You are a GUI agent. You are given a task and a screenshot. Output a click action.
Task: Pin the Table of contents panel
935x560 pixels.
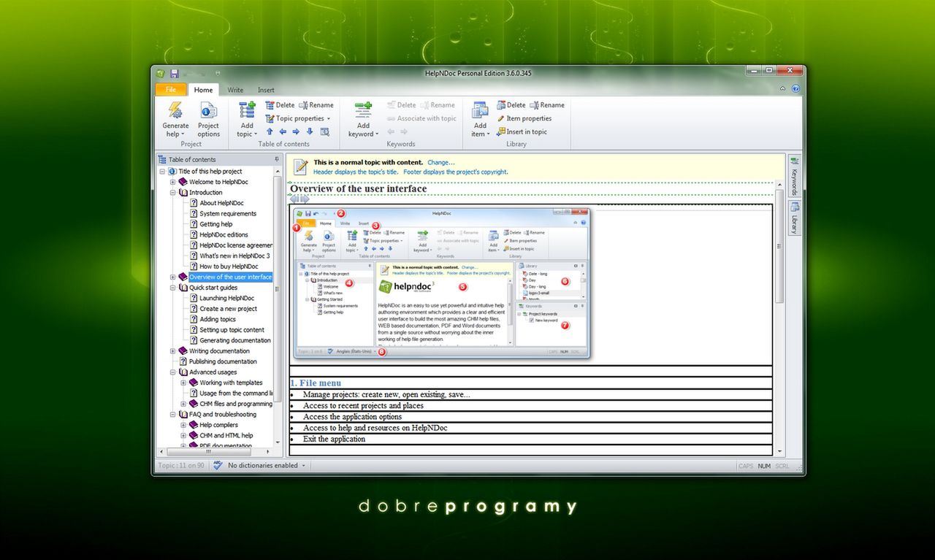[x=276, y=159]
